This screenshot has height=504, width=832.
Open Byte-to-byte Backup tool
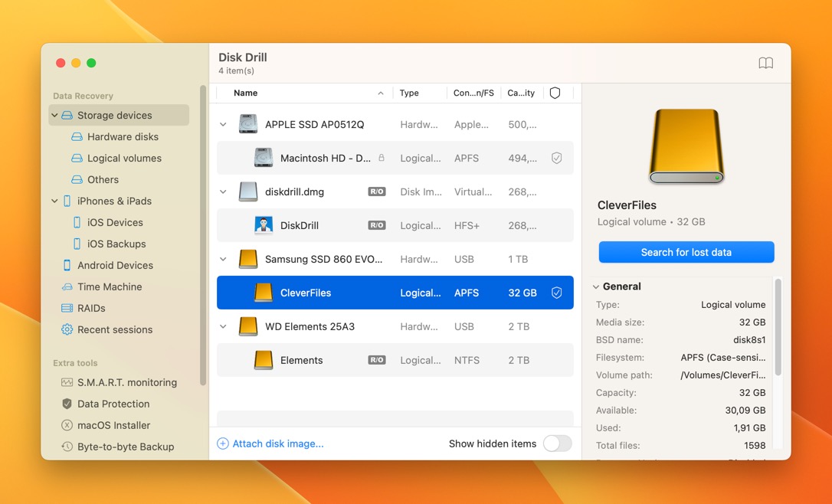[x=126, y=447]
